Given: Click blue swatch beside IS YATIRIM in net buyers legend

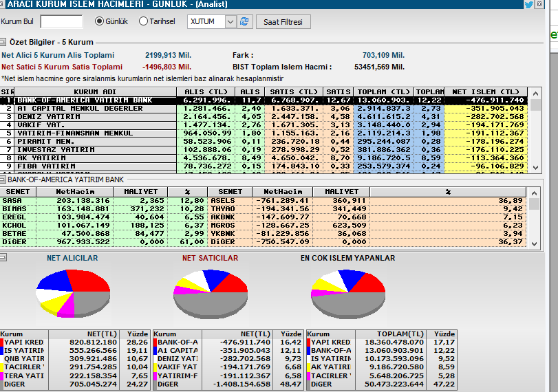Looking at the screenshot, I should point(2,350).
